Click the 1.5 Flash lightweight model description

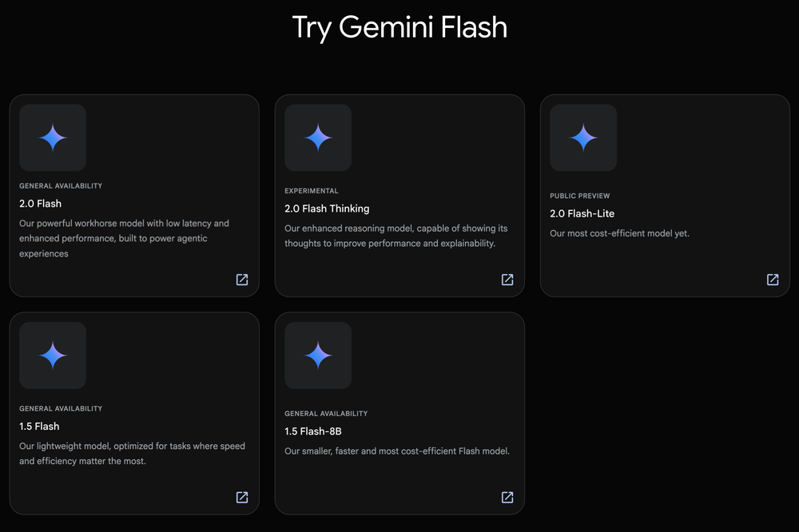click(132, 454)
